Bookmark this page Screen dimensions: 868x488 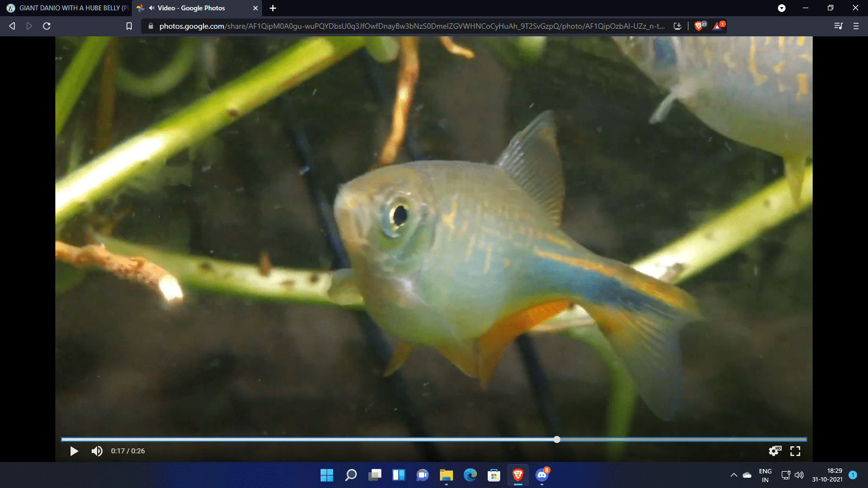click(129, 26)
